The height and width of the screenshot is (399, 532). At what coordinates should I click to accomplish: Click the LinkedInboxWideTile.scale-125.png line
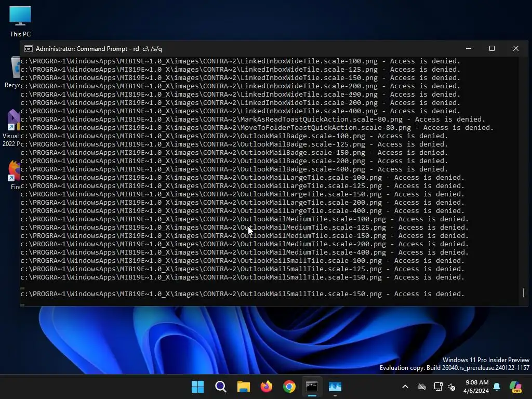tap(240, 69)
